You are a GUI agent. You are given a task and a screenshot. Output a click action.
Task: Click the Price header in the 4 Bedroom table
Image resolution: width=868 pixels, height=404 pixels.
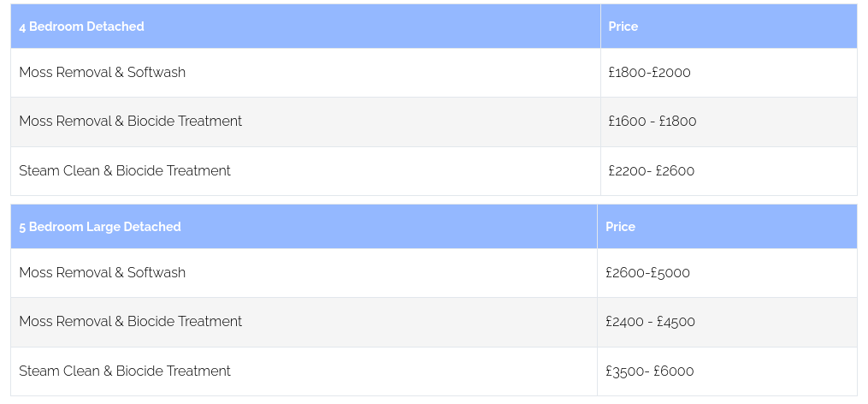623,27
